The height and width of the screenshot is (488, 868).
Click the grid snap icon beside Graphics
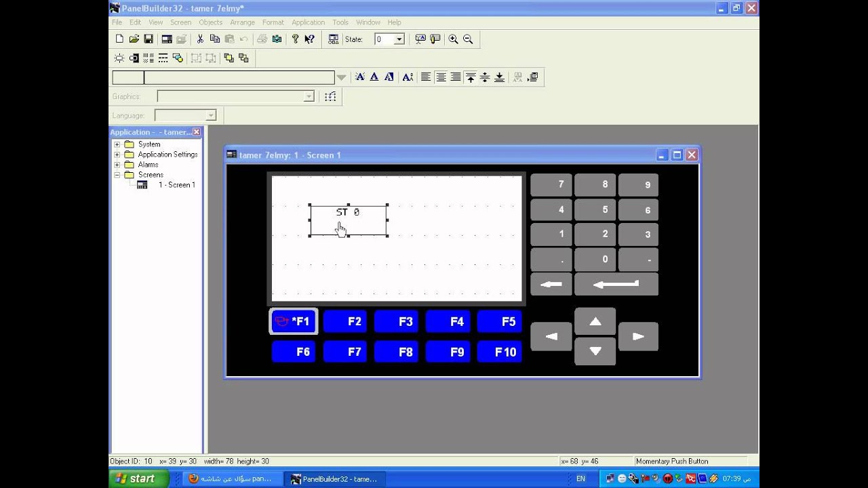click(x=330, y=96)
